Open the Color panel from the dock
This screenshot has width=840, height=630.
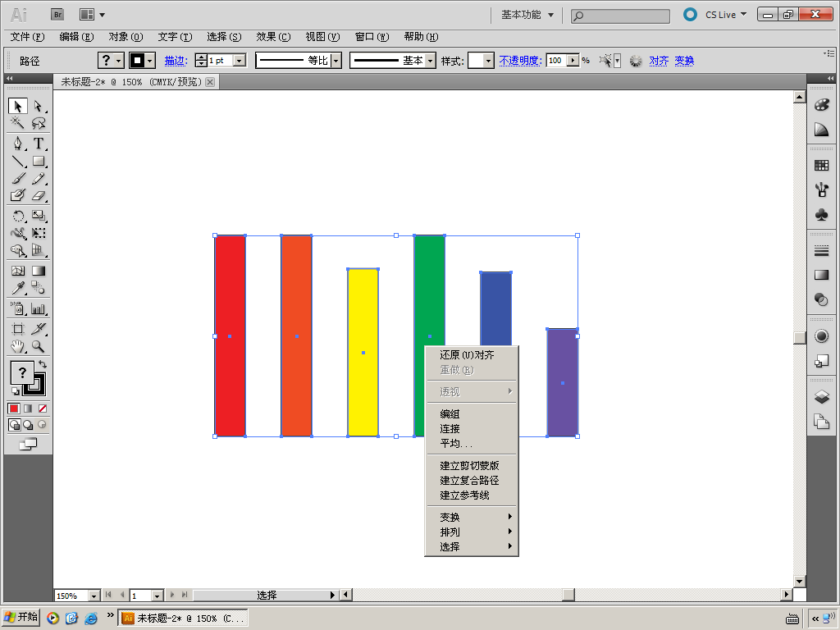[821, 104]
